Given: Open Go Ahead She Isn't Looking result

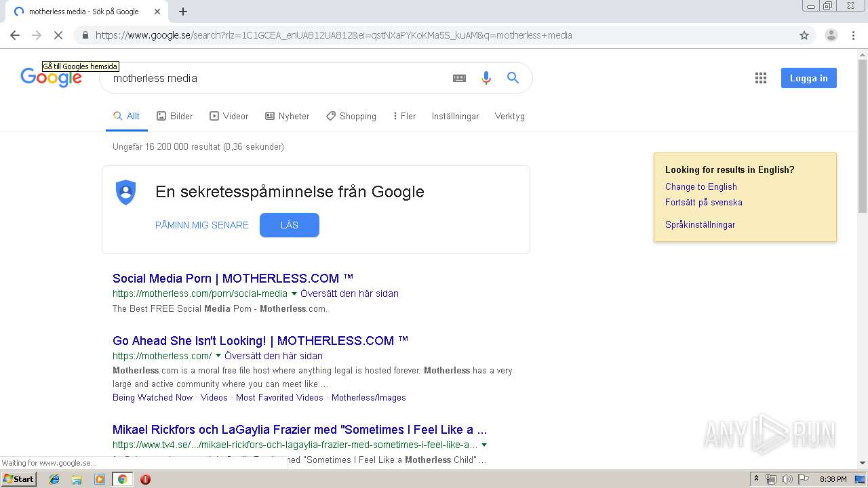Looking at the screenshot, I should coord(260,340).
